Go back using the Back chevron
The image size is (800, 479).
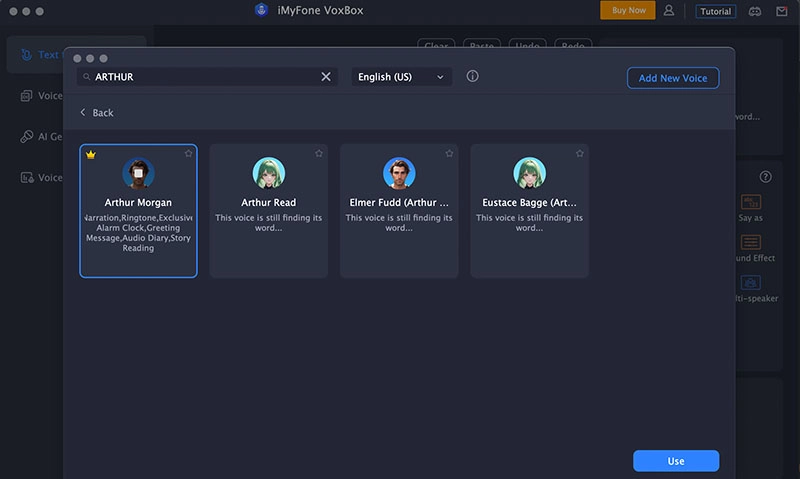click(84, 113)
